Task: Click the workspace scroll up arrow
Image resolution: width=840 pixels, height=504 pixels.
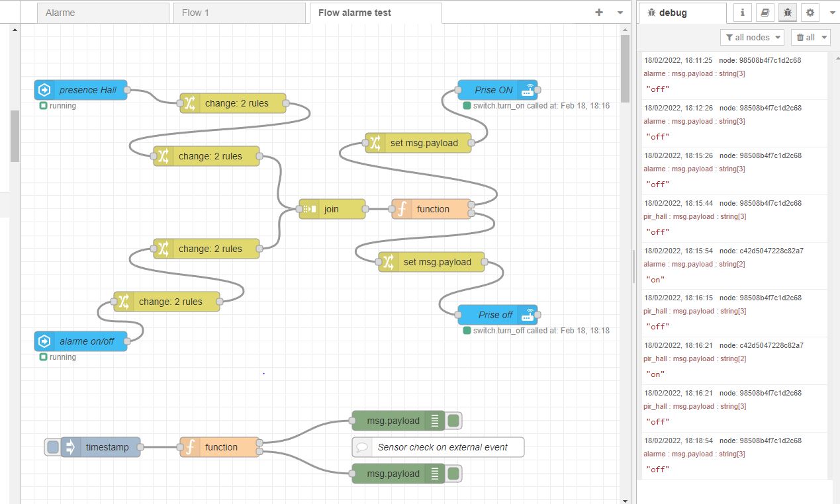Action: pyautogui.click(x=625, y=29)
